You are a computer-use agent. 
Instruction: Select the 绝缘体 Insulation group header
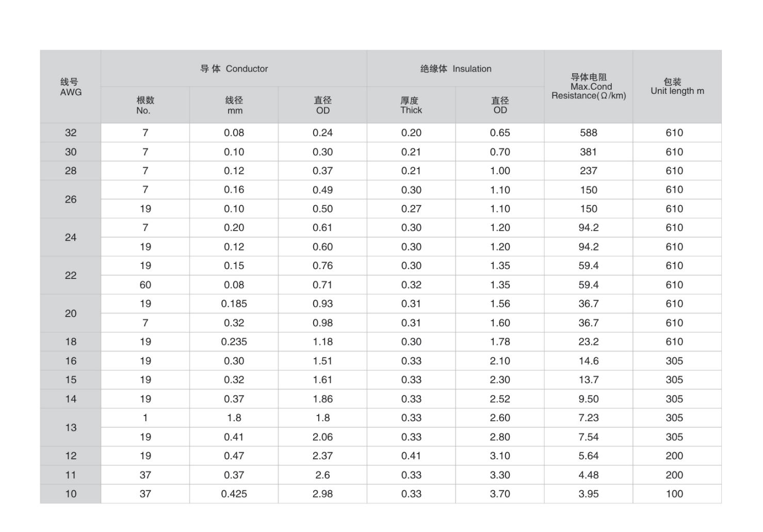(456, 69)
